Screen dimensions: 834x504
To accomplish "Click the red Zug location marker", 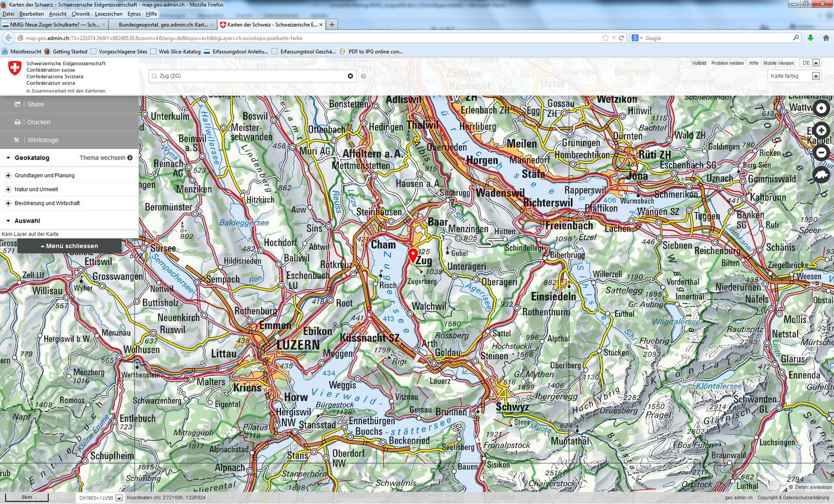I will [413, 255].
